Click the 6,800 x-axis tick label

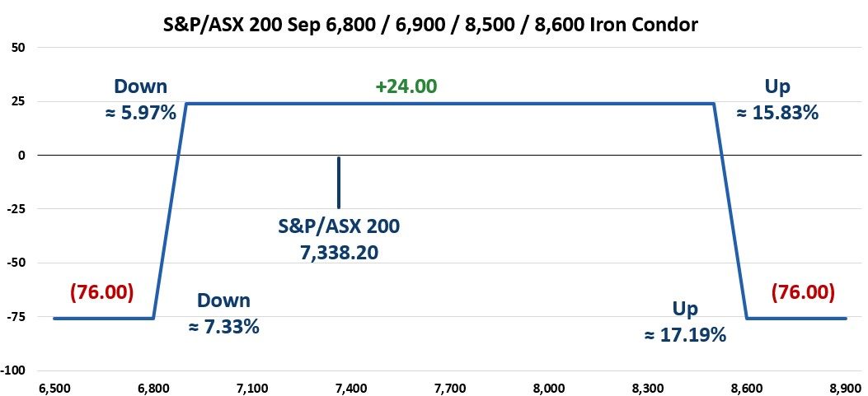pos(152,385)
